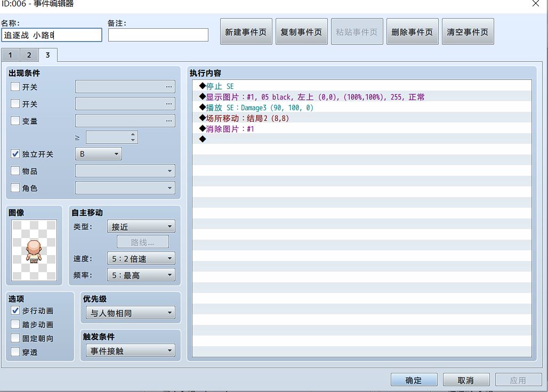Open the 角色 dropdown

pyautogui.click(x=125, y=188)
